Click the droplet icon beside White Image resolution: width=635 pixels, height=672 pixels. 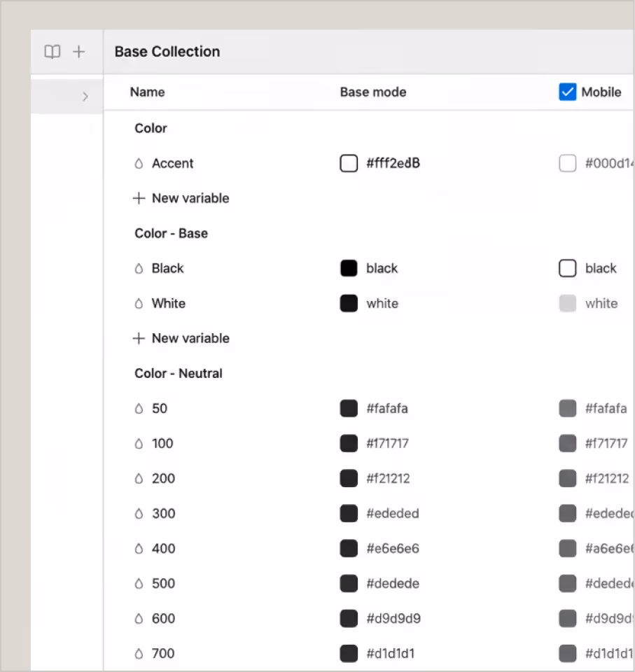tap(138, 303)
